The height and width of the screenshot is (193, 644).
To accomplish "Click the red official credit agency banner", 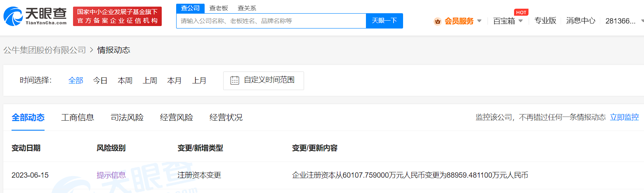I will (x=118, y=17).
